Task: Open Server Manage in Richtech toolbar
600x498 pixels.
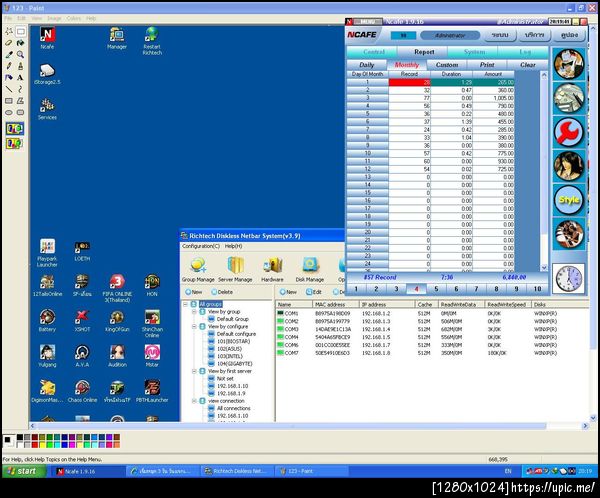Action: click(235, 269)
